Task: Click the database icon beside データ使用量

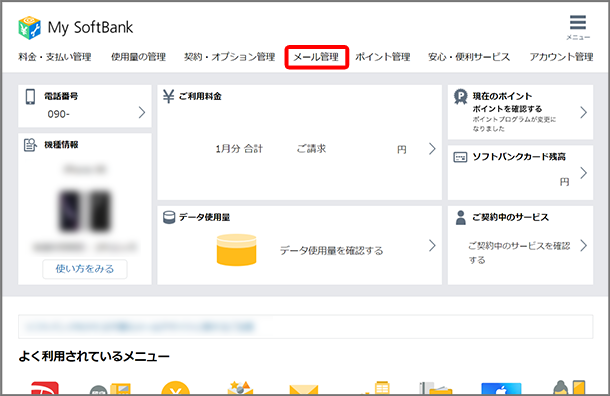Action: [169, 217]
